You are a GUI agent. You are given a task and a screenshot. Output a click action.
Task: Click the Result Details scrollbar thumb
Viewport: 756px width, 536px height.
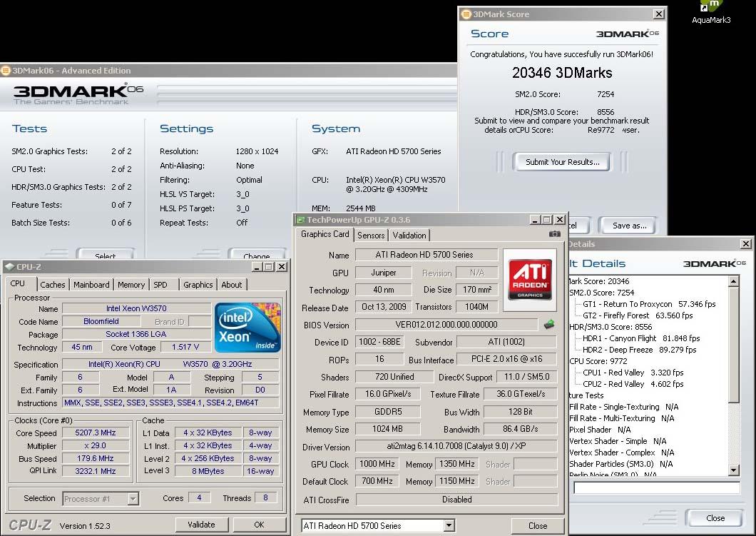click(x=733, y=344)
